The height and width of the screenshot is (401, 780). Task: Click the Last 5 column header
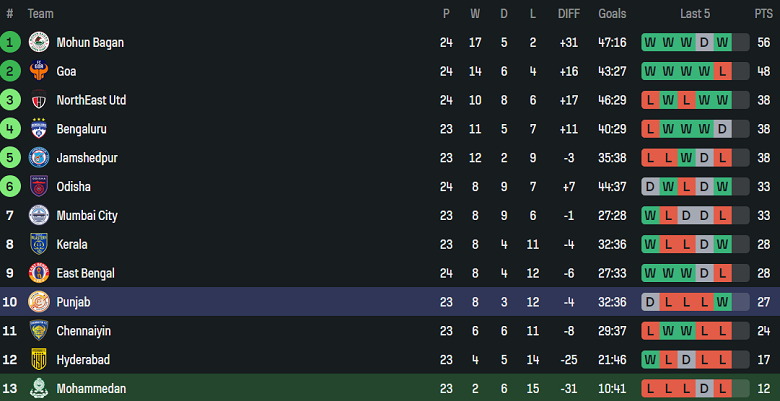(x=695, y=13)
